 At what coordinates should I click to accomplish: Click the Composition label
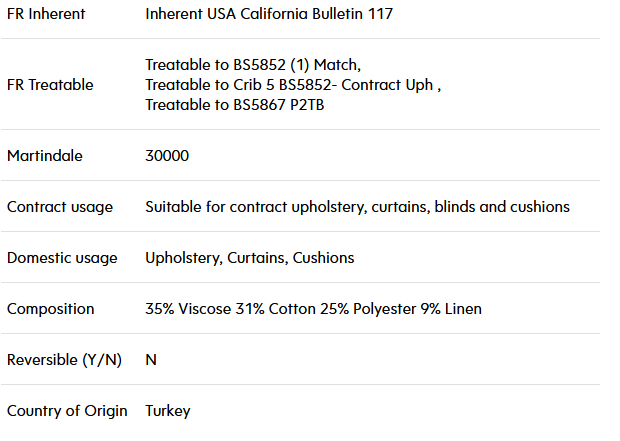click(51, 309)
